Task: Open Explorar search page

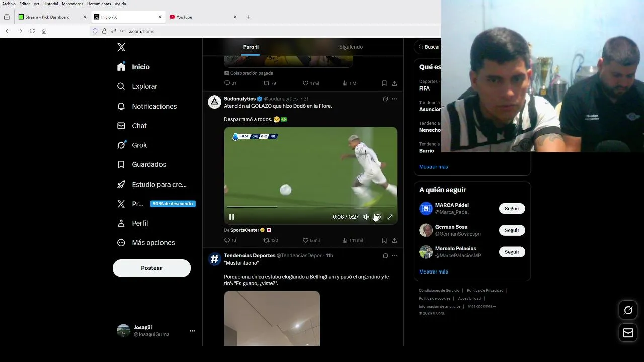Action: 137,86
